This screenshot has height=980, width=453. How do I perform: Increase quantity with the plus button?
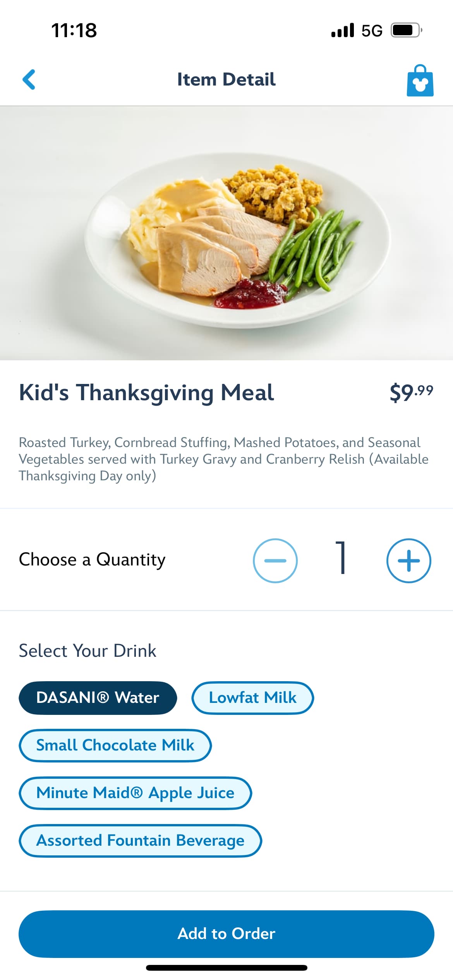[x=408, y=560]
